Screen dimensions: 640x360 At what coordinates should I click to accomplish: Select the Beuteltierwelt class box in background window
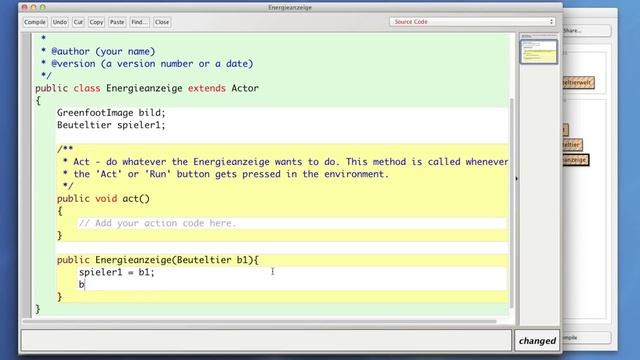click(578, 83)
